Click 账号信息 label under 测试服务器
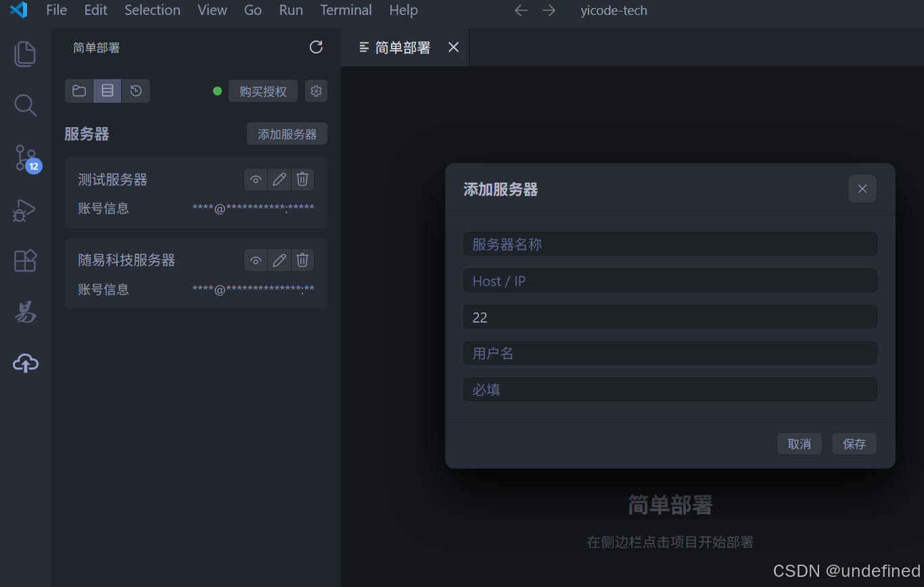 pyautogui.click(x=103, y=208)
